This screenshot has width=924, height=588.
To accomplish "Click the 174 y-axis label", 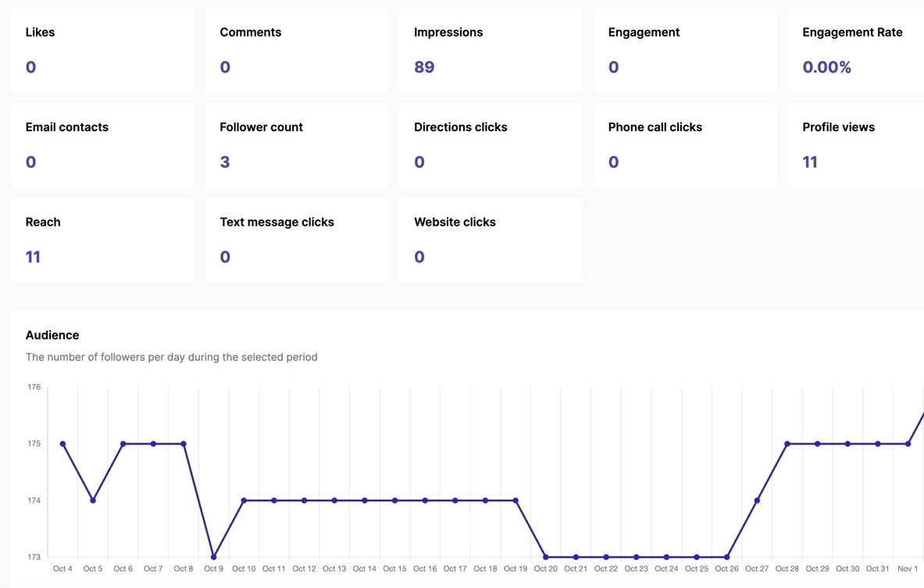I will click(x=34, y=501).
